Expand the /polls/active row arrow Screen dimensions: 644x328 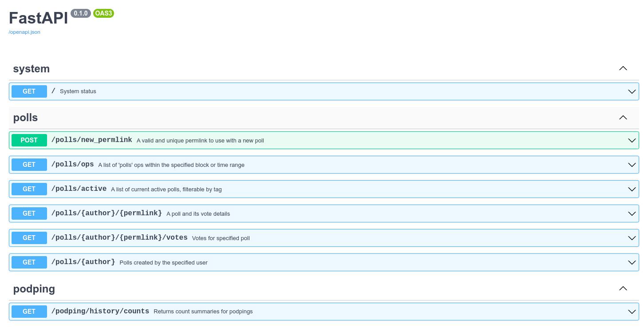point(632,189)
